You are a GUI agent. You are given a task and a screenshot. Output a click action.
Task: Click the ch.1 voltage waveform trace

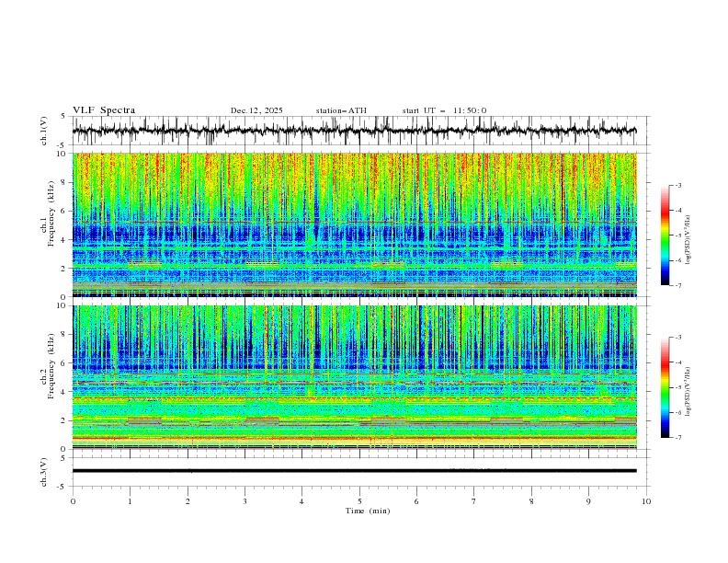click(355, 131)
